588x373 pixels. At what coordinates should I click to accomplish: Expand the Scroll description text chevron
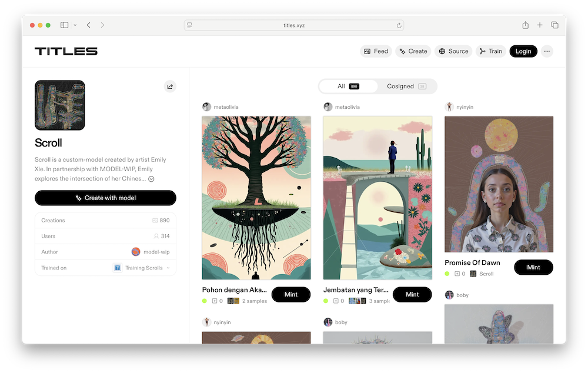click(x=151, y=179)
